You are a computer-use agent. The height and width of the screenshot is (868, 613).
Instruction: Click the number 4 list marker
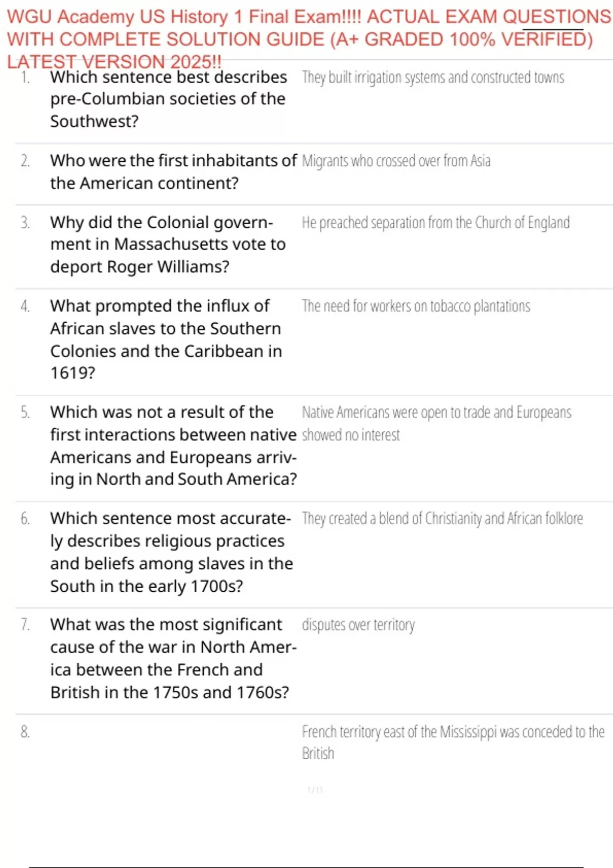coord(25,306)
